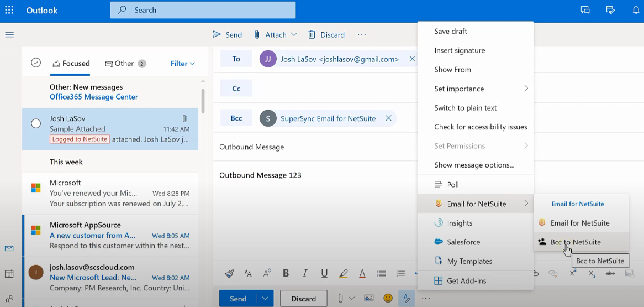Image resolution: width=644 pixels, height=307 pixels.
Task: Apply strikethrough formatting
Action: (x=611, y=273)
